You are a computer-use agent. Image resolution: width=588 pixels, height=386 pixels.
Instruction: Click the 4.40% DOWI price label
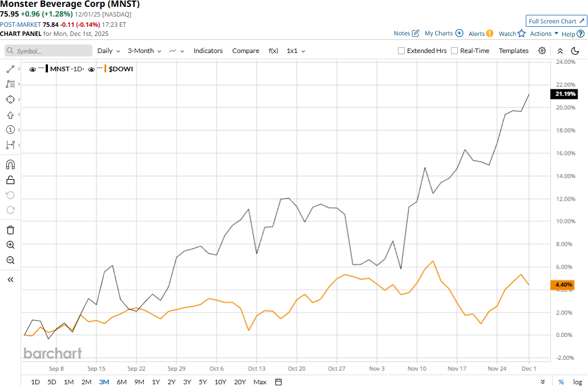click(x=562, y=285)
